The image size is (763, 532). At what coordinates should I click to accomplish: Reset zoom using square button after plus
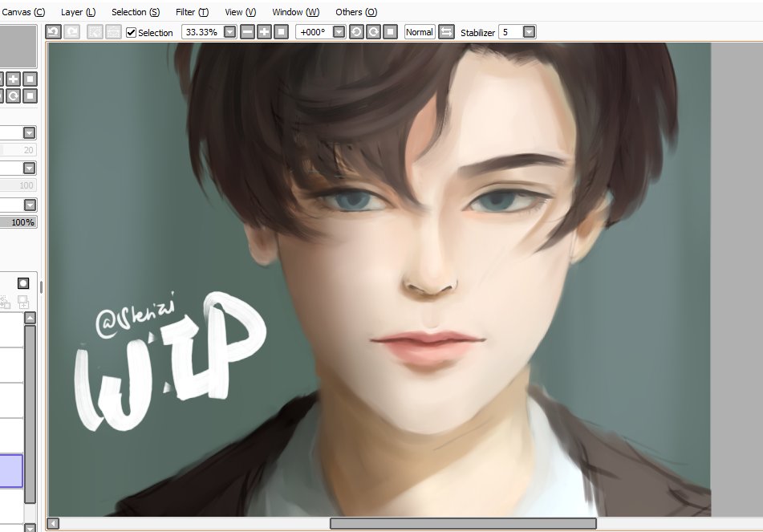[x=282, y=32]
